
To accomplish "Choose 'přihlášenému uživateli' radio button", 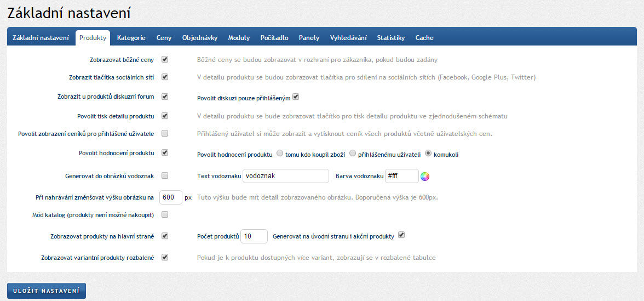I will 353,154.
